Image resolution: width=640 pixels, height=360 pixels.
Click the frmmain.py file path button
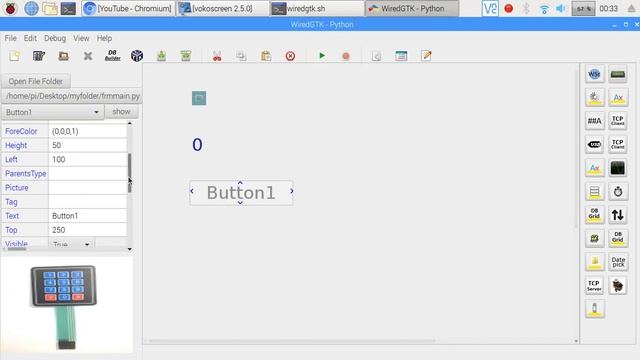pyautogui.click(x=72, y=96)
